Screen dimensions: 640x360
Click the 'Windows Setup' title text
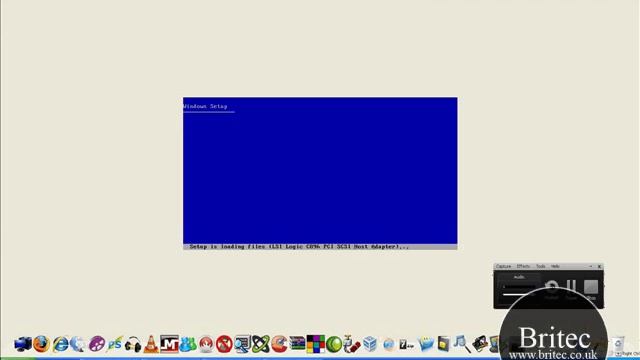pos(205,107)
